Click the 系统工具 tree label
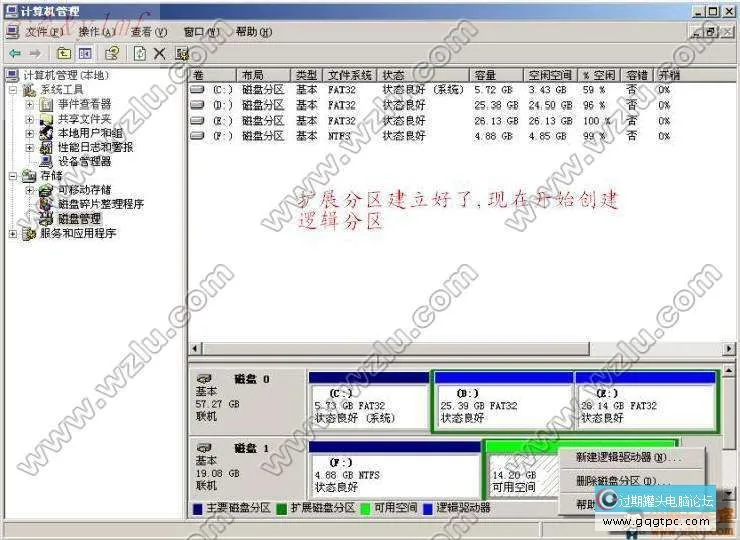This screenshot has width=740, height=540. point(62,90)
